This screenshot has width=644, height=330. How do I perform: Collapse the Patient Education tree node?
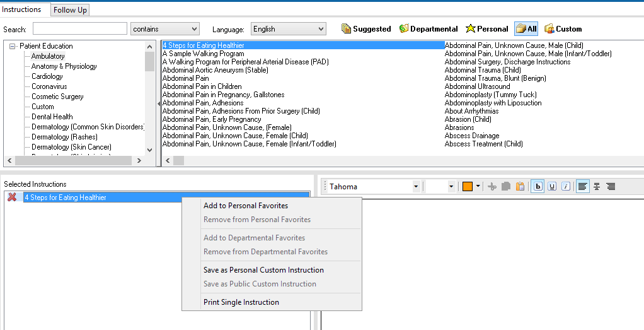point(13,46)
